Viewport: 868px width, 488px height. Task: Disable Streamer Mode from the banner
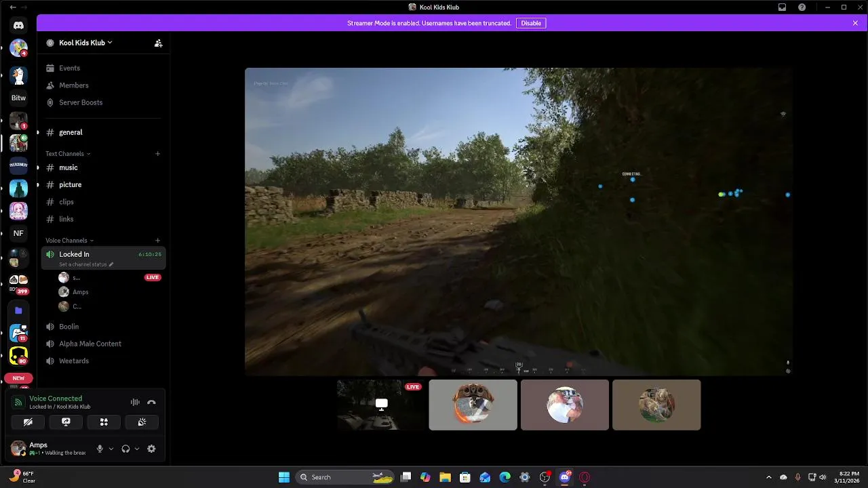[x=531, y=23]
